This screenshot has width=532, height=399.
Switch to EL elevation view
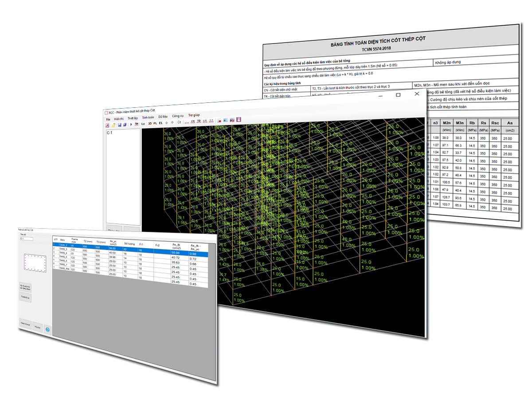pyautogui.click(x=160, y=123)
